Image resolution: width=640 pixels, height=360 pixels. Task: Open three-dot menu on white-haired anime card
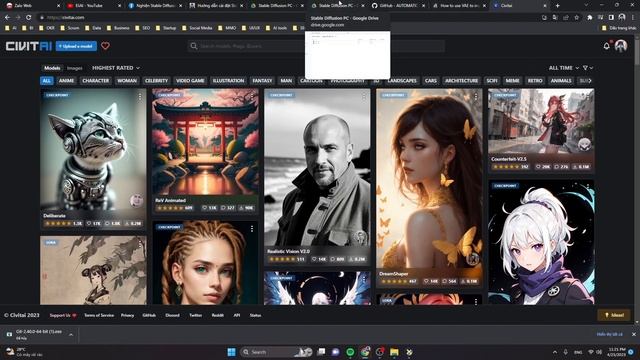coord(588,187)
